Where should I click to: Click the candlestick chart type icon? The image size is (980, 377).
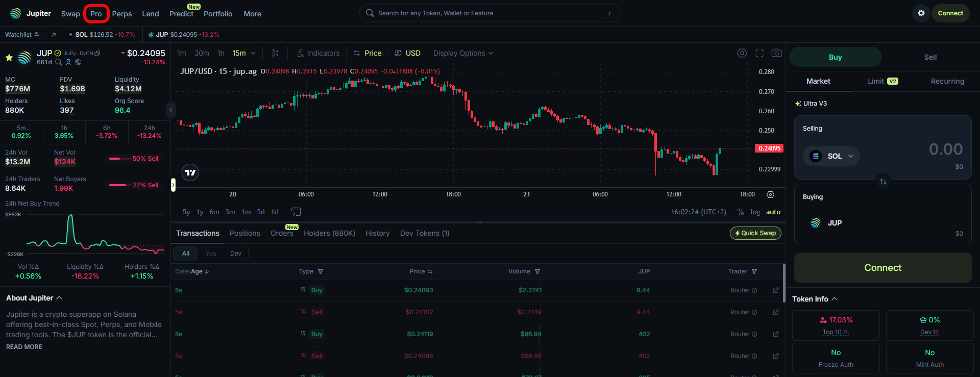tap(275, 53)
